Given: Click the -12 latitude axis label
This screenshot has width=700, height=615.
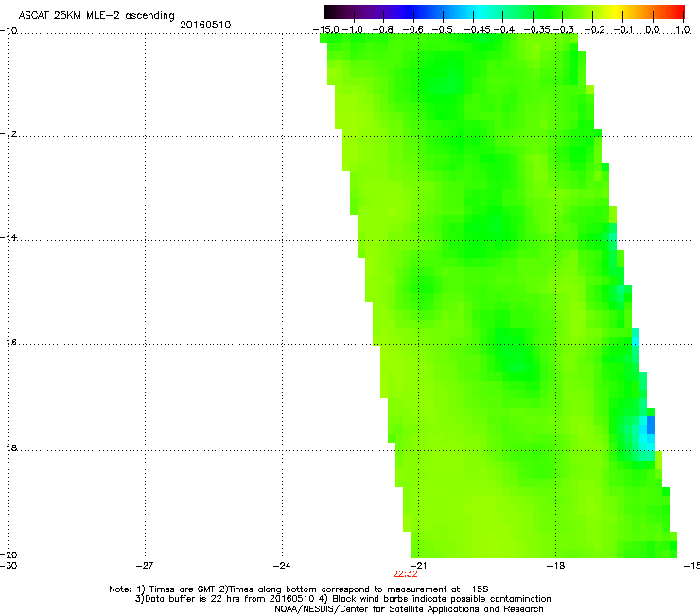Looking at the screenshot, I should coord(9,134).
